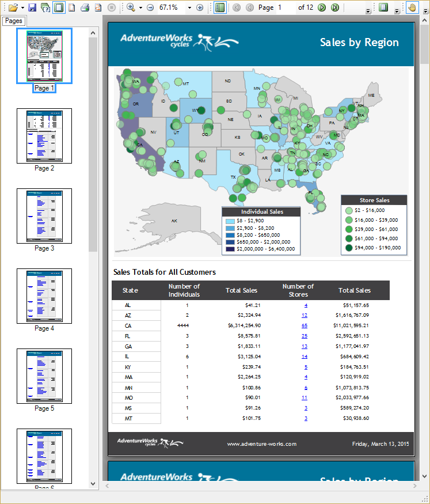Click the MT state cell in the table

pyautogui.click(x=136, y=419)
